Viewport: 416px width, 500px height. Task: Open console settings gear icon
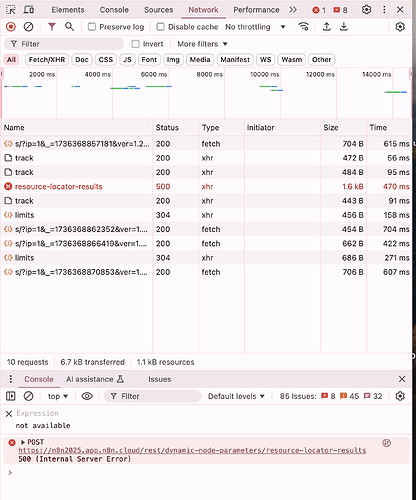point(400,396)
